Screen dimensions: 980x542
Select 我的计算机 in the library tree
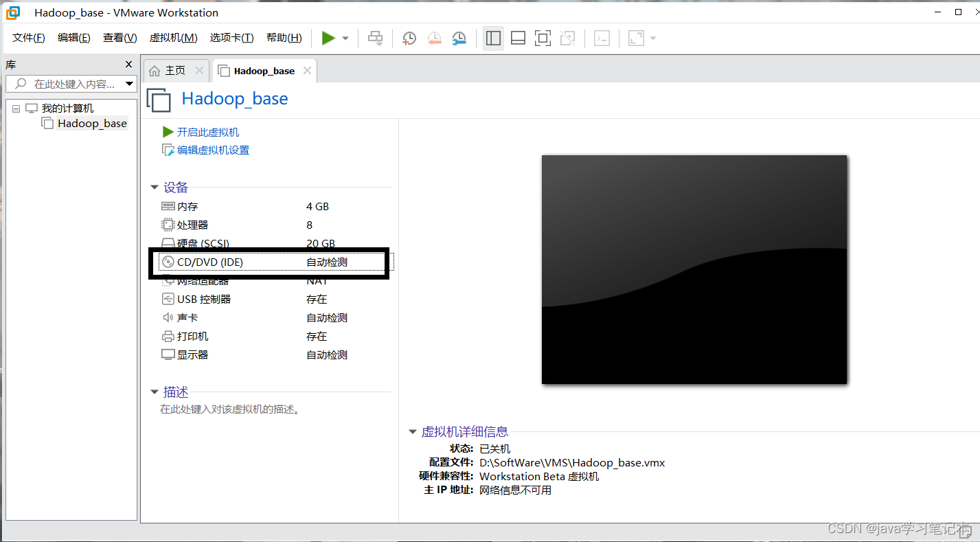tap(67, 109)
